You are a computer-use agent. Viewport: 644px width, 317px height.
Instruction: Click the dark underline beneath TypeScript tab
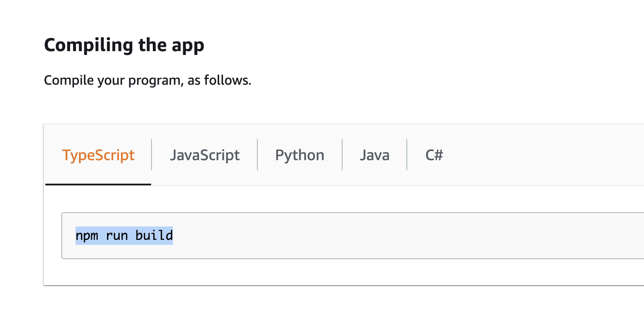[x=98, y=184]
